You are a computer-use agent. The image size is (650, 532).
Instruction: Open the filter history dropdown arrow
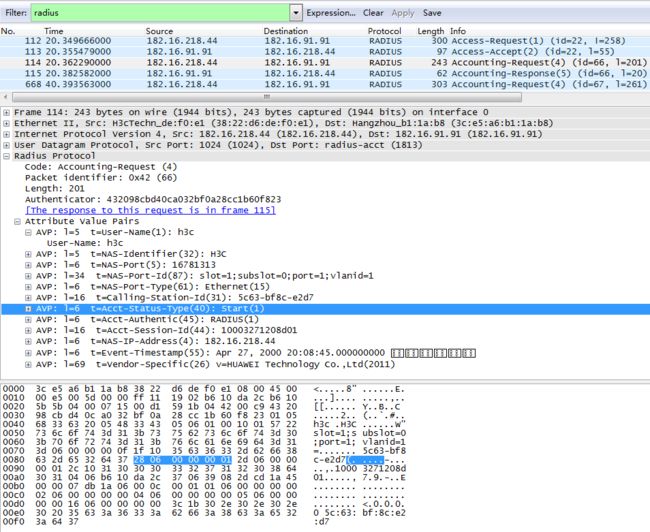pyautogui.click(x=296, y=13)
